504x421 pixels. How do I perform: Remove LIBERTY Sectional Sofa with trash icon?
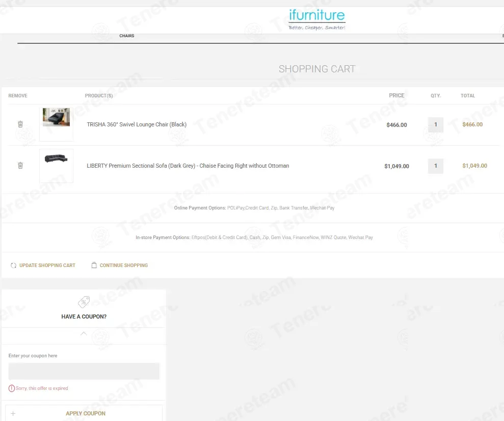20,165
